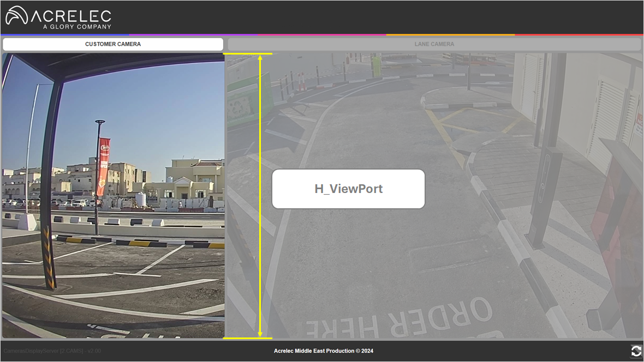
Task: Switch to the Customer Camera tab
Action: coord(113,44)
